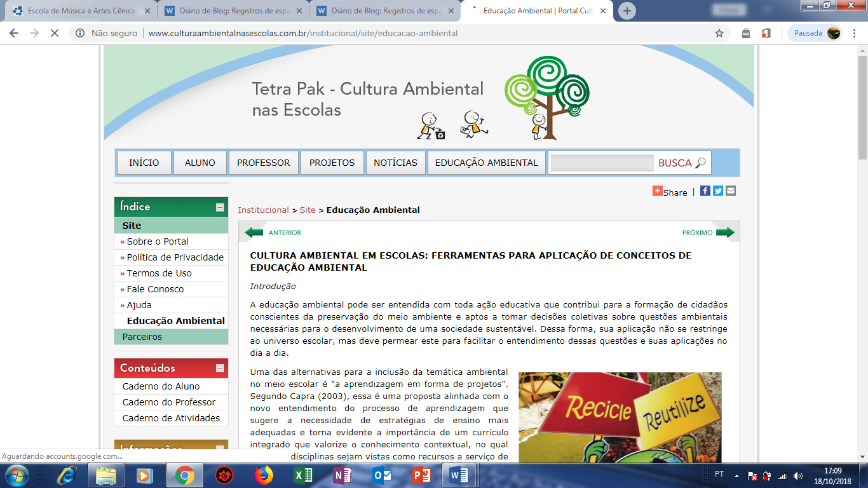The height and width of the screenshot is (488, 868).
Task: Click the search magnifier BUSCA icon
Action: [x=700, y=163]
